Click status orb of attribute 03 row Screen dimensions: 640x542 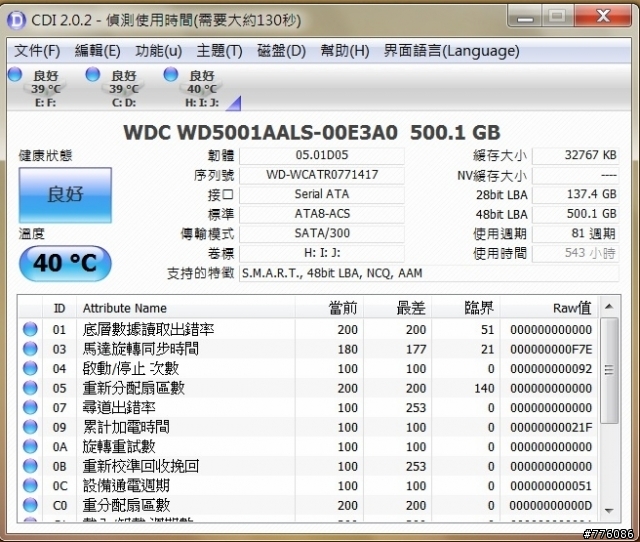[30, 349]
